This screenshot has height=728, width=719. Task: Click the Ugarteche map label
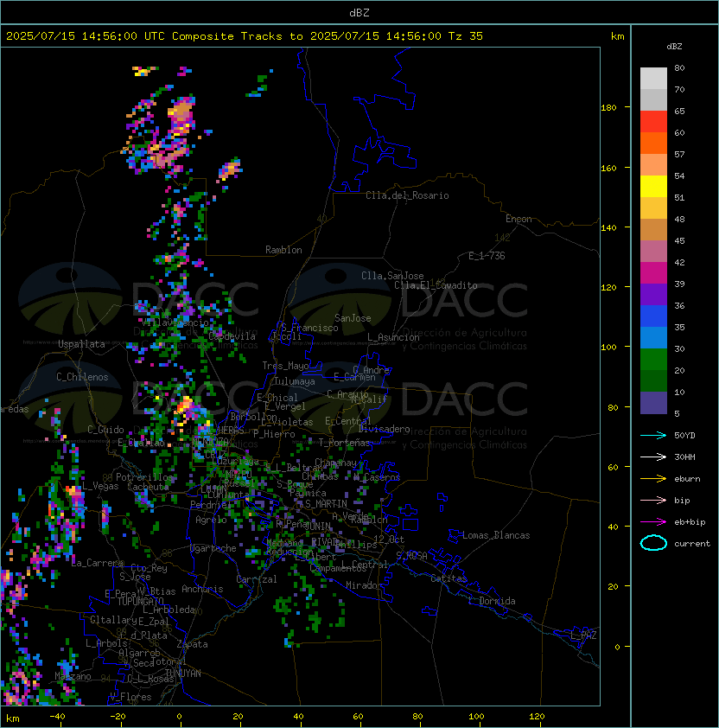213,548
